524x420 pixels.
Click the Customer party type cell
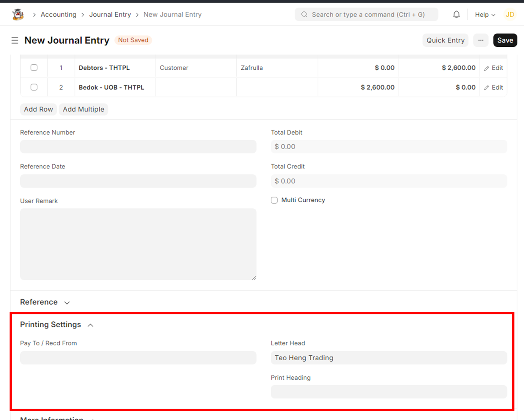(196, 68)
